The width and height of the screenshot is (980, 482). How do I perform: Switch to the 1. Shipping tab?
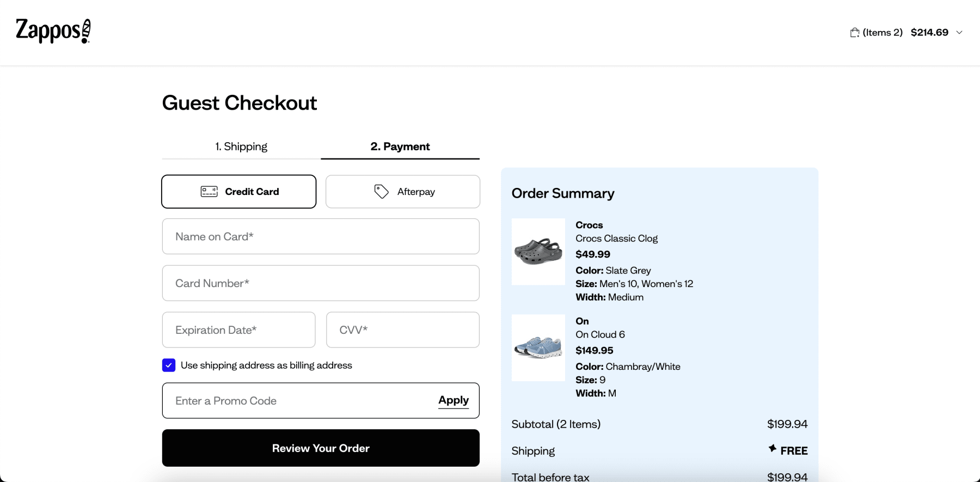click(x=241, y=147)
